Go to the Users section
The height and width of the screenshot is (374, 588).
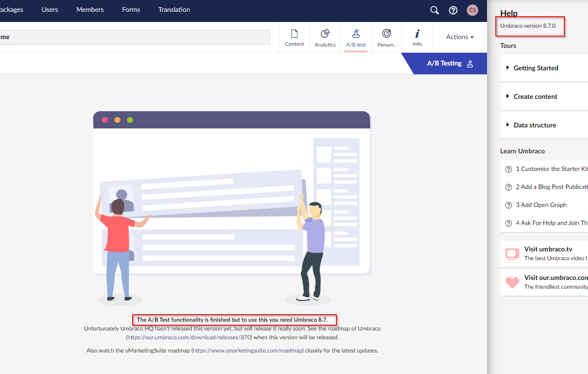(x=50, y=10)
